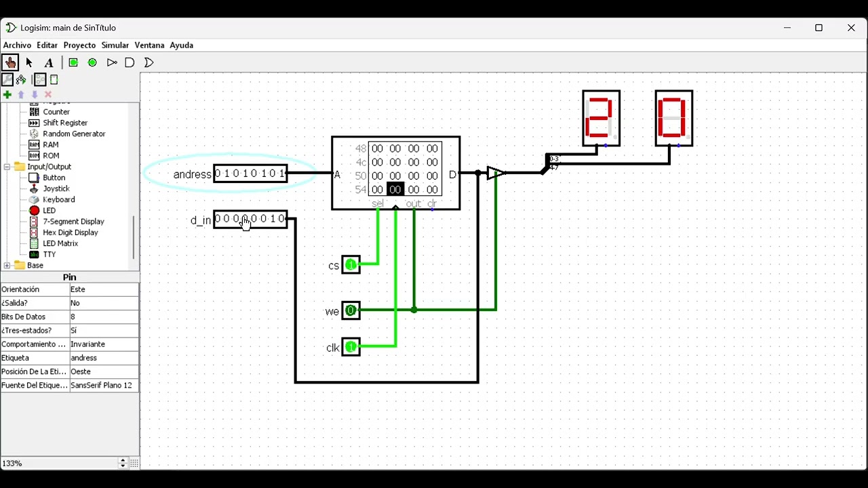Open the Editar menu
The width and height of the screenshot is (868, 488).
(47, 45)
